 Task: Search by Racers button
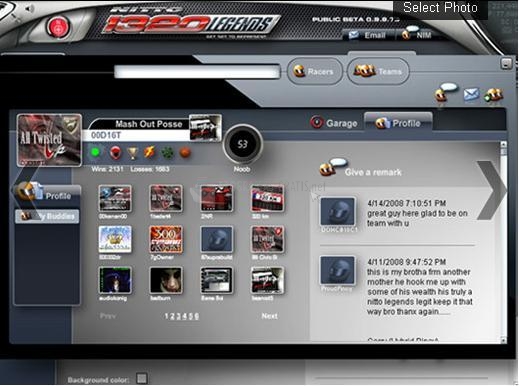(x=314, y=71)
